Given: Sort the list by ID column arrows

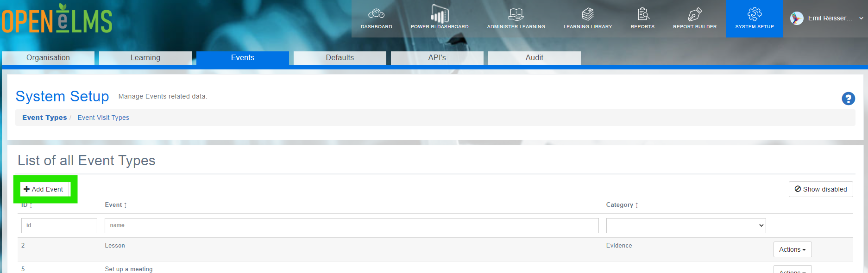Looking at the screenshot, I should click(31, 205).
